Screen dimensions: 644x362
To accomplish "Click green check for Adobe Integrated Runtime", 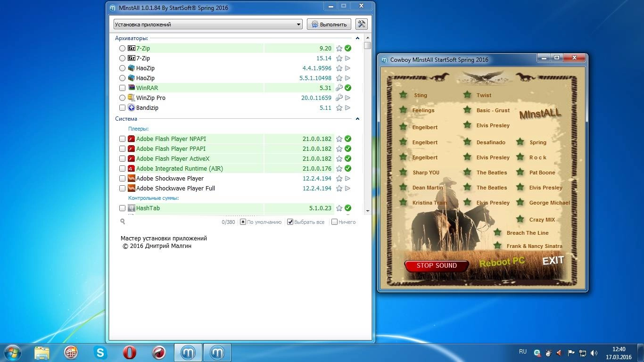I will tap(348, 168).
